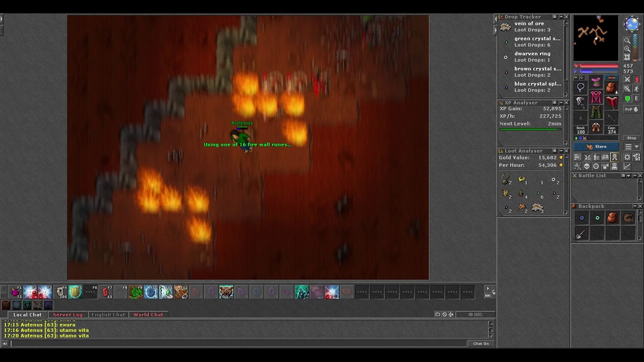644x362 pixels.
Task: Toggle stand-while-fighting red figure mode
Action: pos(636,79)
